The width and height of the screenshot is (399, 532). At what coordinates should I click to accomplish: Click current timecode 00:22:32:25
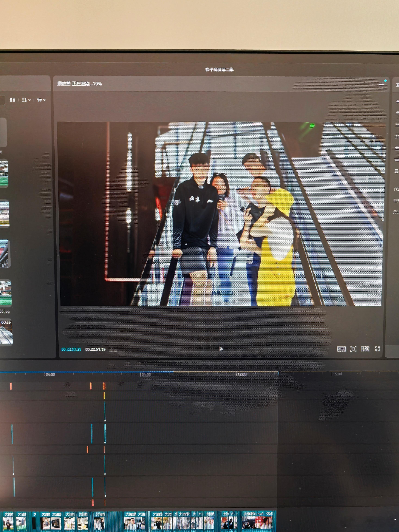71,349
